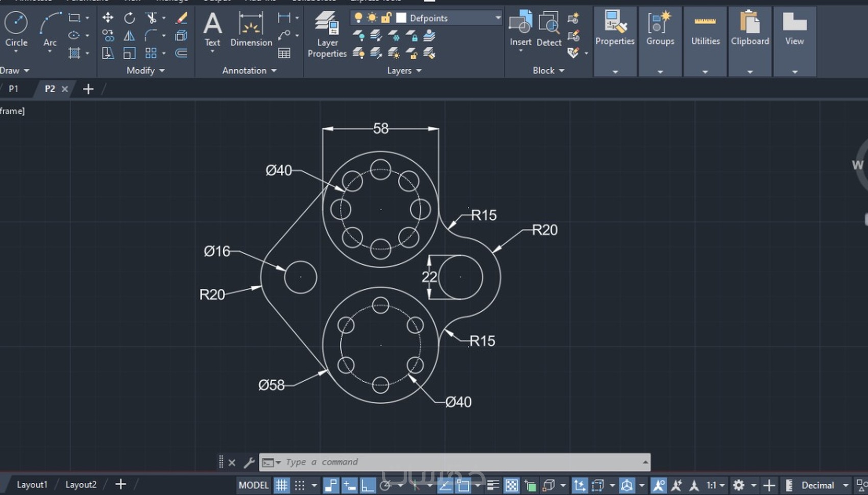Switch to the Layout1 tab
Screen dimensions: 868x495
tap(32, 484)
